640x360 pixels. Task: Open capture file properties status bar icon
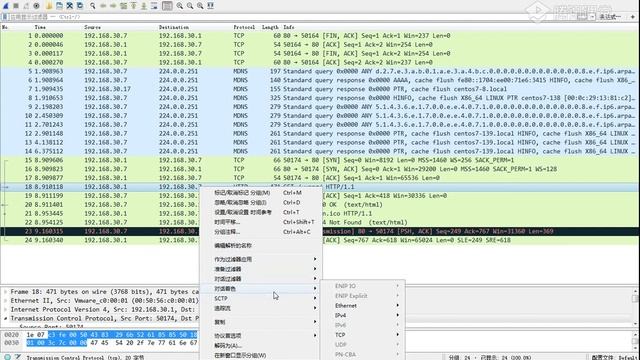18,357
